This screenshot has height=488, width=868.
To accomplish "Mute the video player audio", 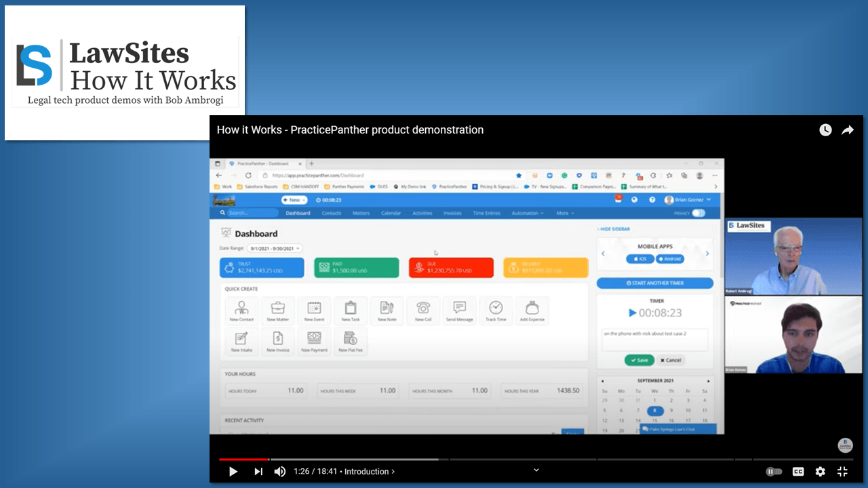I will [x=279, y=471].
